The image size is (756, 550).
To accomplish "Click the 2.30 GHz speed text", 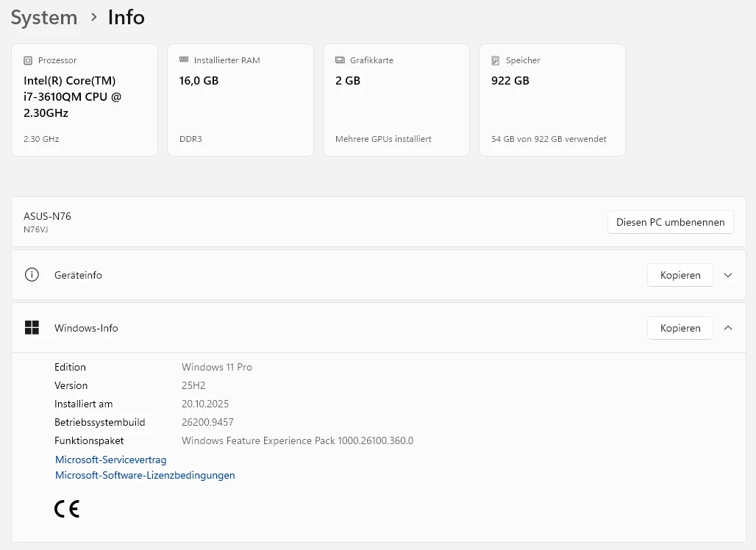I will click(x=41, y=139).
